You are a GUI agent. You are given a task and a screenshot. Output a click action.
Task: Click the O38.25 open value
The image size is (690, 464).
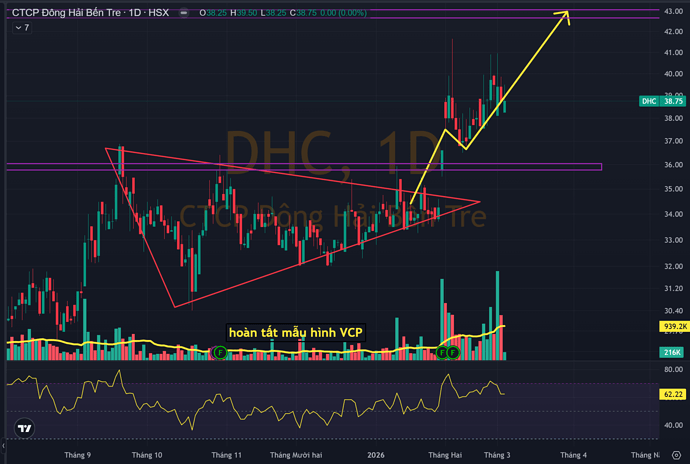click(213, 13)
